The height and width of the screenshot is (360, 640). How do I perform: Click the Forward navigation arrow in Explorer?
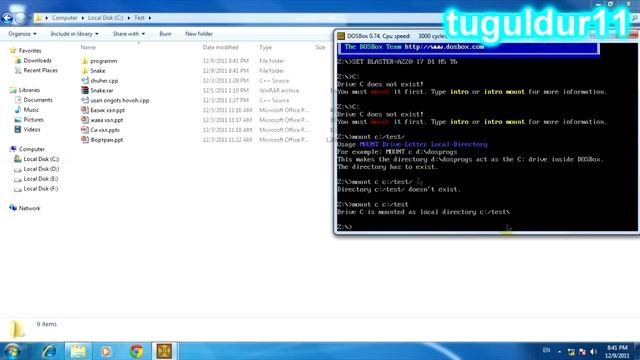tap(20, 18)
